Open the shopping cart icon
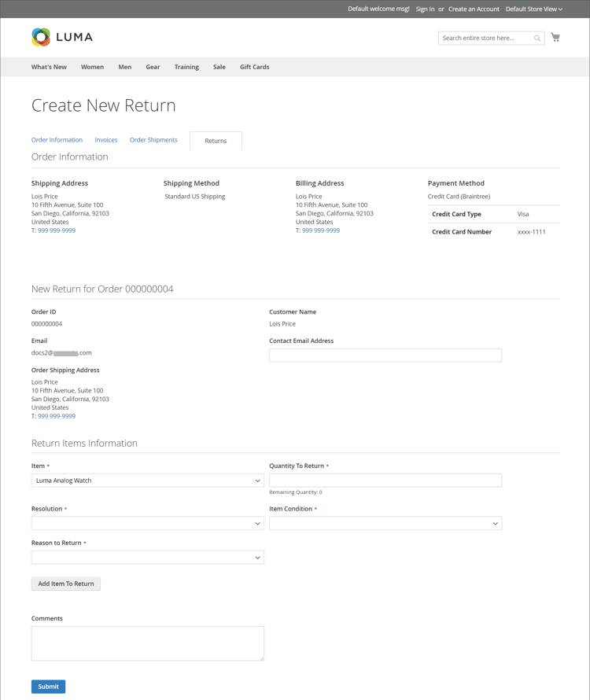Image resolution: width=590 pixels, height=700 pixels. 555,37
